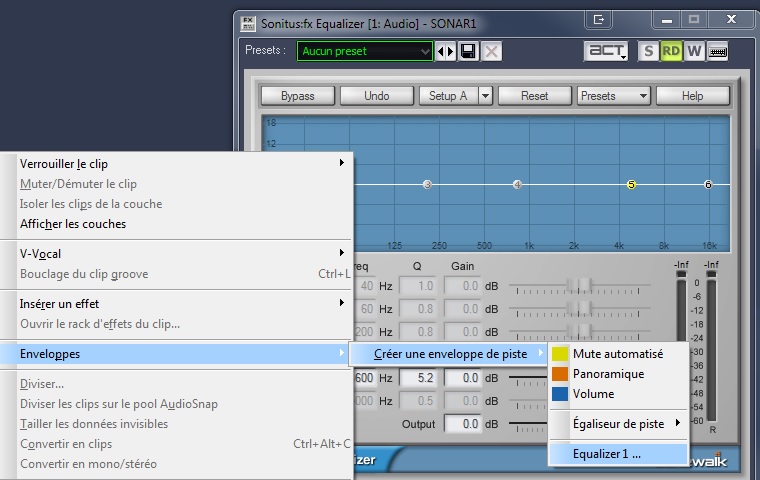Click the 60 Hz band gain slider

coord(579,309)
